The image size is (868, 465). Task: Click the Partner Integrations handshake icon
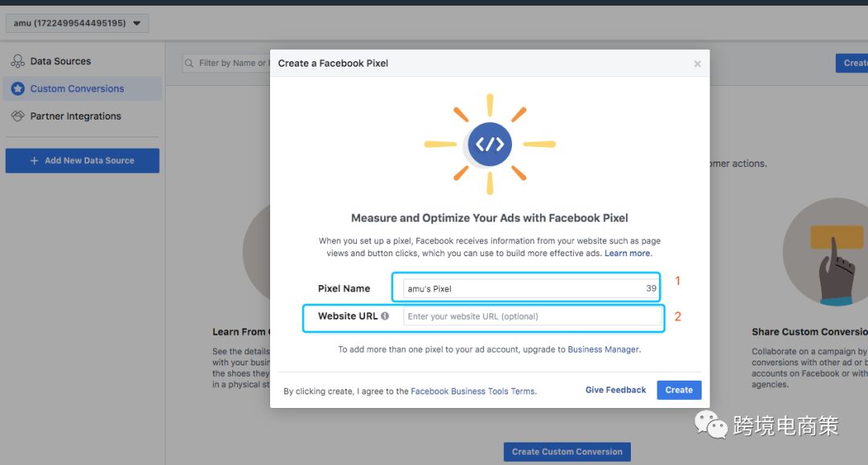pos(18,116)
